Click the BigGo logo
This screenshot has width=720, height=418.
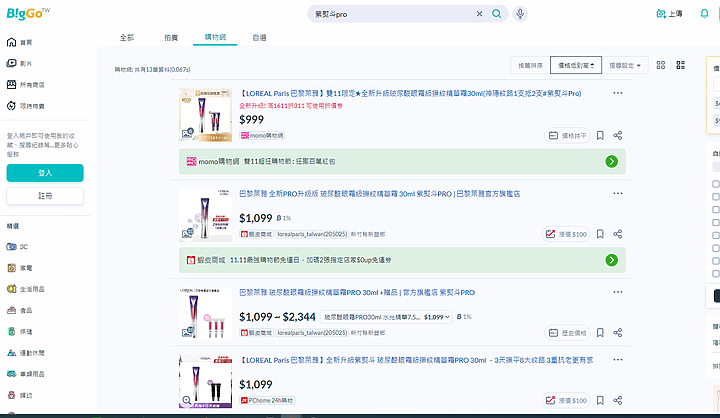pyautogui.click(x=28, y=13)
